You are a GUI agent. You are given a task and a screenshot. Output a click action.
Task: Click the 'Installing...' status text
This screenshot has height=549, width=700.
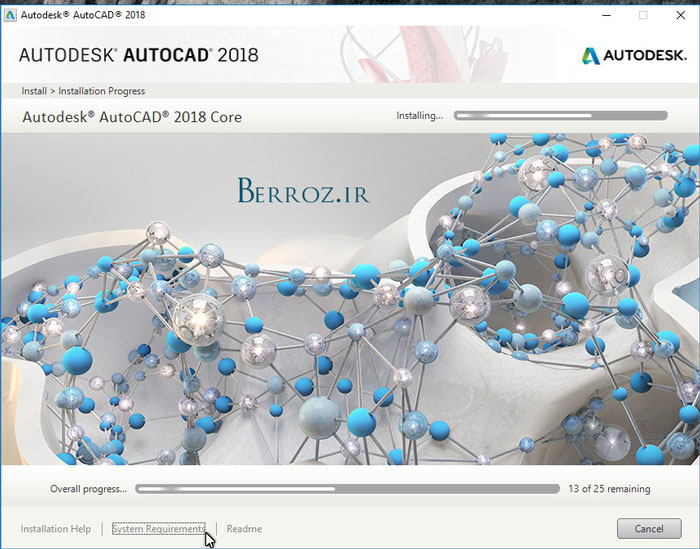(x=420, y=116)
